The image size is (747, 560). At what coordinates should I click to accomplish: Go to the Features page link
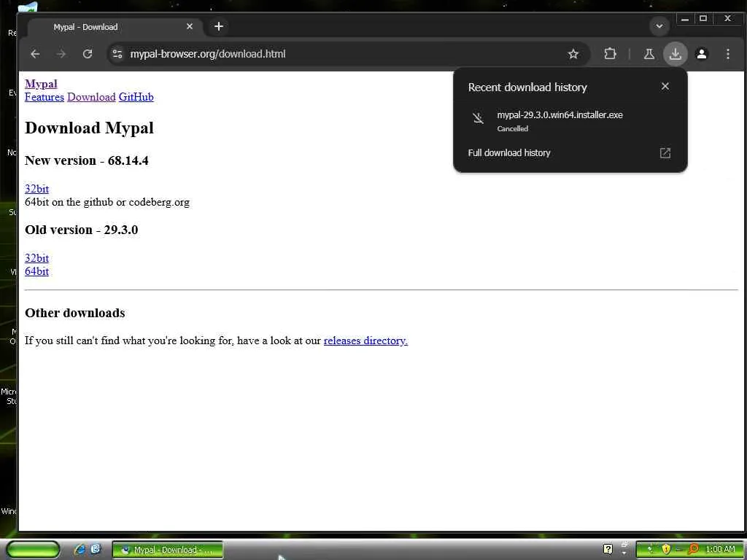[44, 97]
